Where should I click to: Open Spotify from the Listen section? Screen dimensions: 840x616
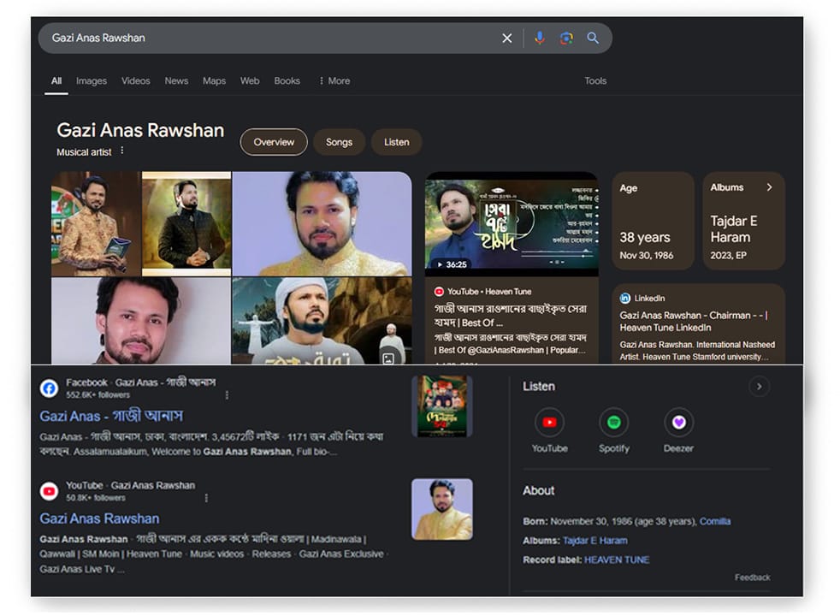click(x=613, y=423)
